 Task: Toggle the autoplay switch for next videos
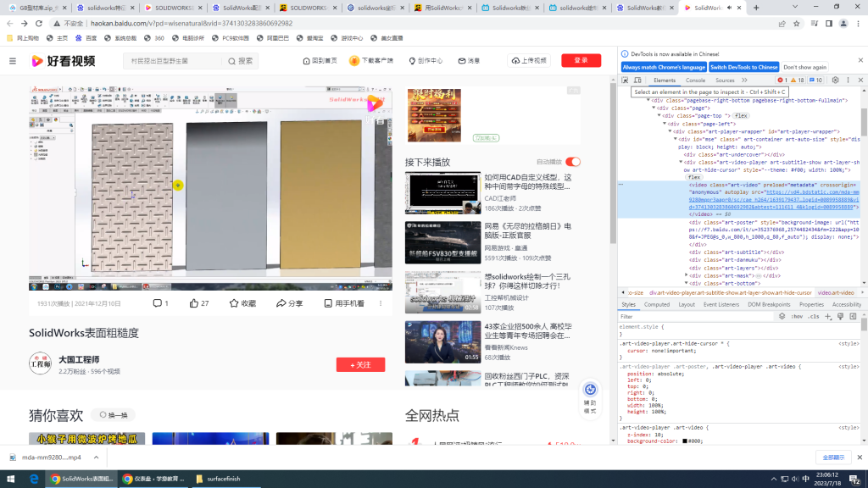(573, 162)
